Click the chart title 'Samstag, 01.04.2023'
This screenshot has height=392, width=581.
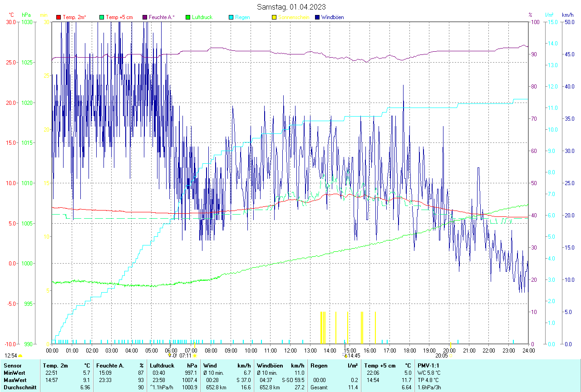291,7
